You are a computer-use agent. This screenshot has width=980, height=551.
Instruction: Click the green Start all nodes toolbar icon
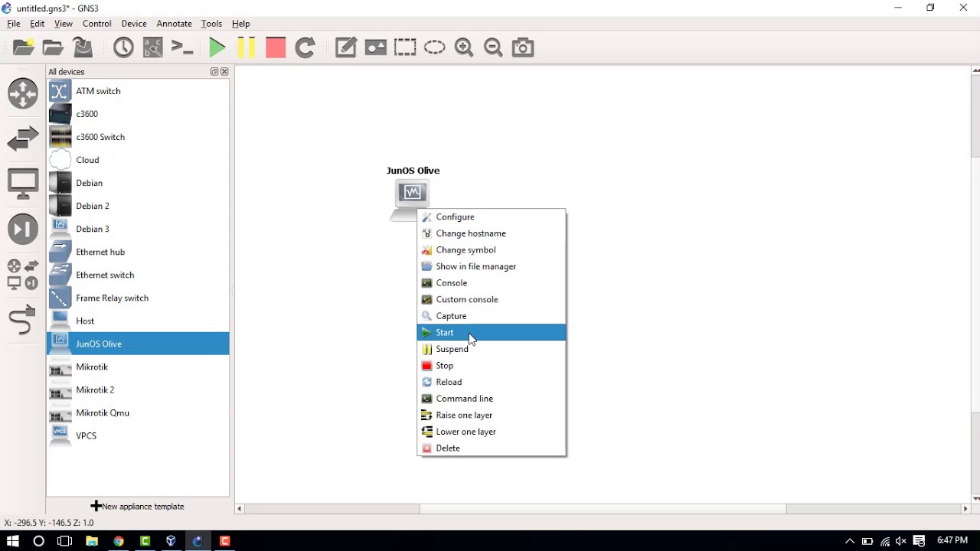coord(217,47)
